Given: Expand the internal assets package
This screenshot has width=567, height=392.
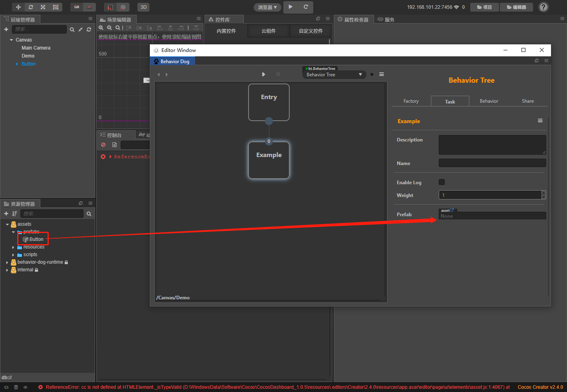Looking at the screenshot, I should tap(7, 270).
